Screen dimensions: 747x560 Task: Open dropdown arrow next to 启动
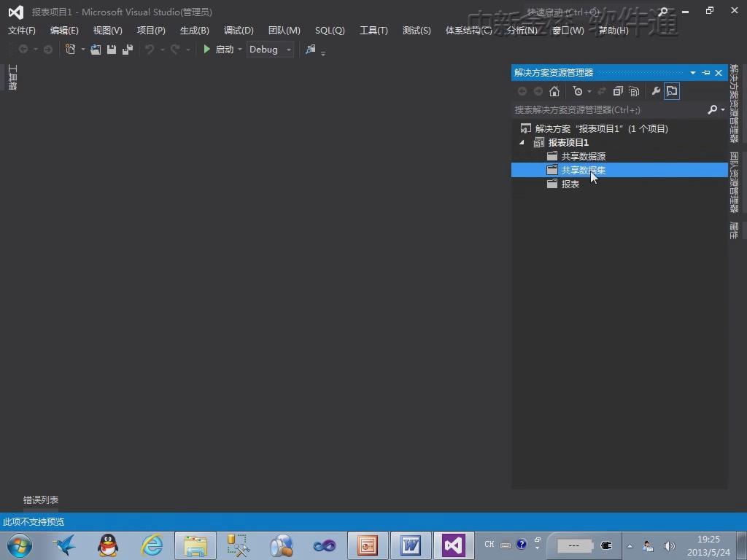coord(239,50)
